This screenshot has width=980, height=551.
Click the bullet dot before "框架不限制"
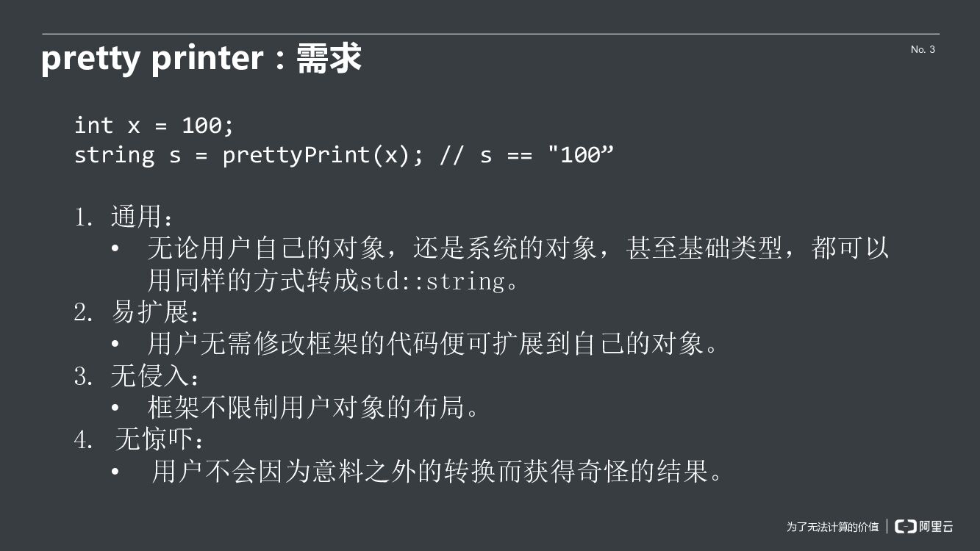[x=115, y=407]
